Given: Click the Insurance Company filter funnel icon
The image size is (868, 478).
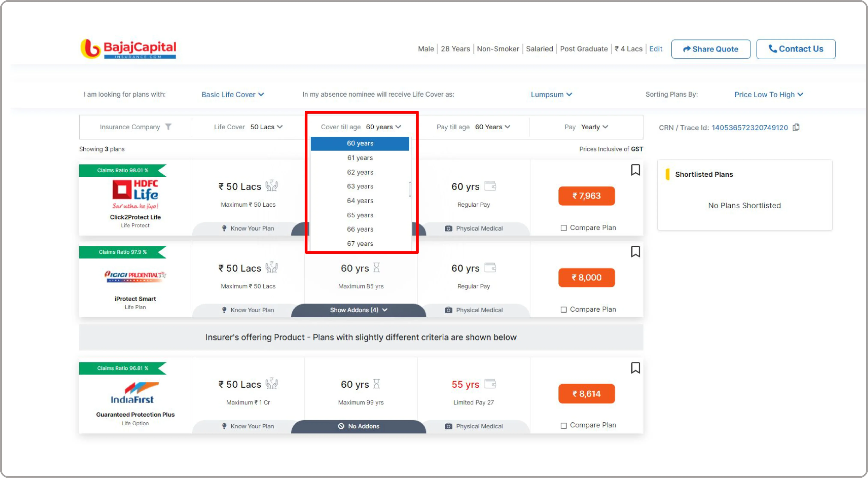Looking at the screenshot, I should click(x=168, y=127).
